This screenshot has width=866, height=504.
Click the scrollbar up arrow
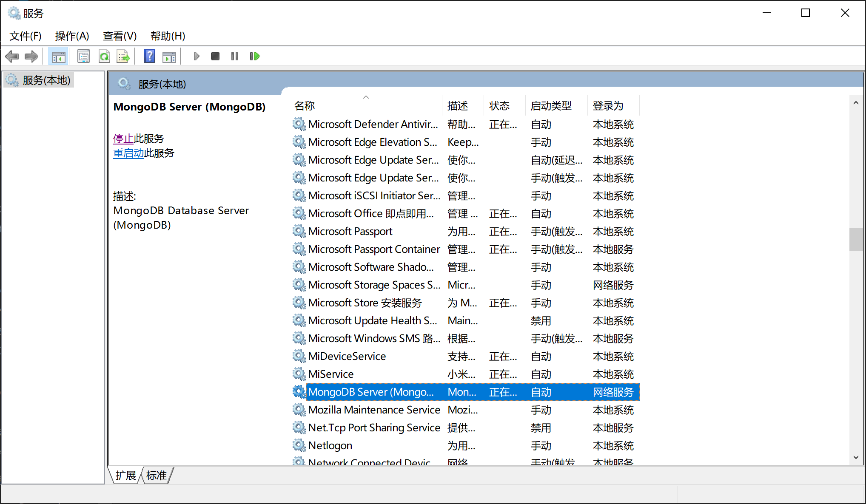(x=856, y=103)
